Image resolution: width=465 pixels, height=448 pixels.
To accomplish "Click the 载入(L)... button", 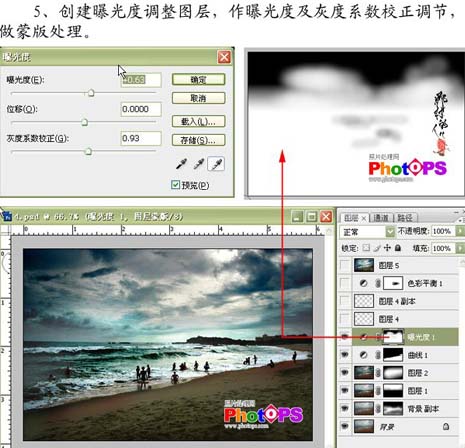I will (199, 121).
